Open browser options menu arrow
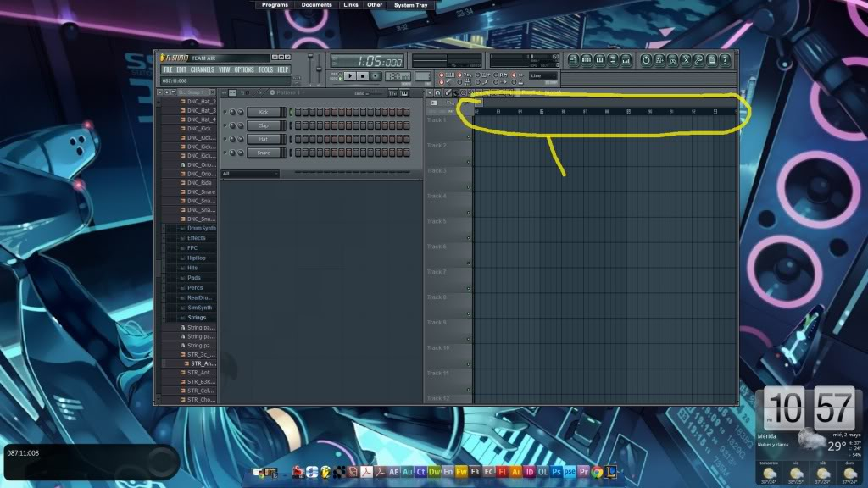 pyautogui.click(x=160, y=92)
